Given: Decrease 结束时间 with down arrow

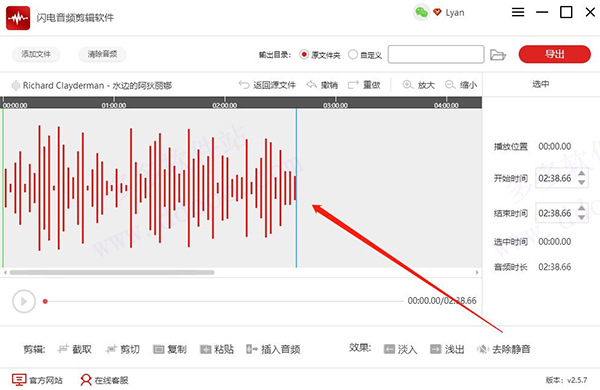Looking at the screenshot, I should (x=582, y=217).
